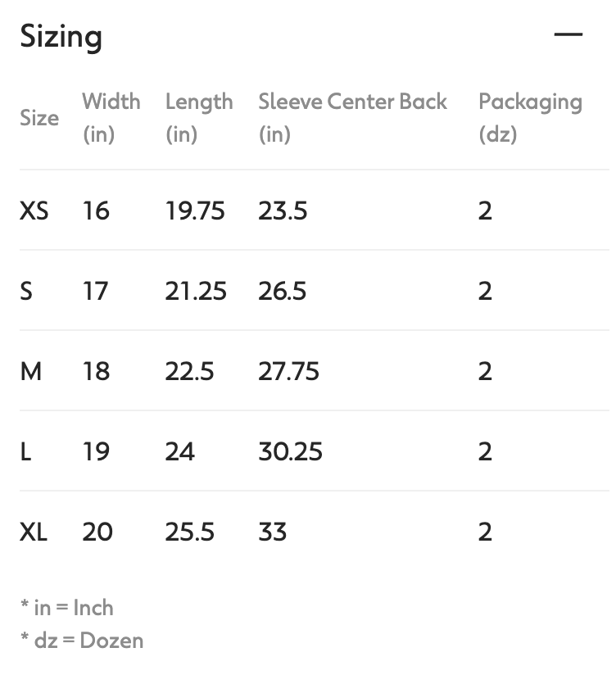This screenshot has height=675, width=616.
Task: Click the Width (in) column header
Action: point(111,117)
